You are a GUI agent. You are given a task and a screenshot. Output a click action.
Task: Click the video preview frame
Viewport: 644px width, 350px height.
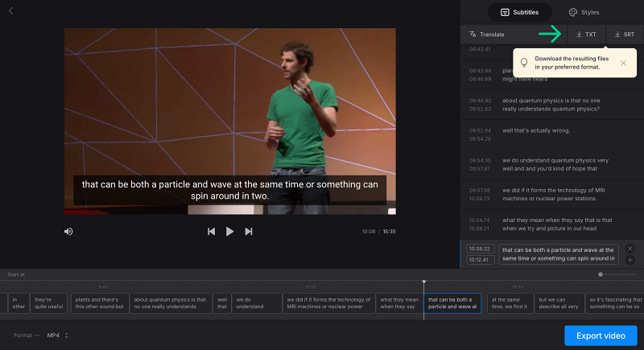(230, 121)
